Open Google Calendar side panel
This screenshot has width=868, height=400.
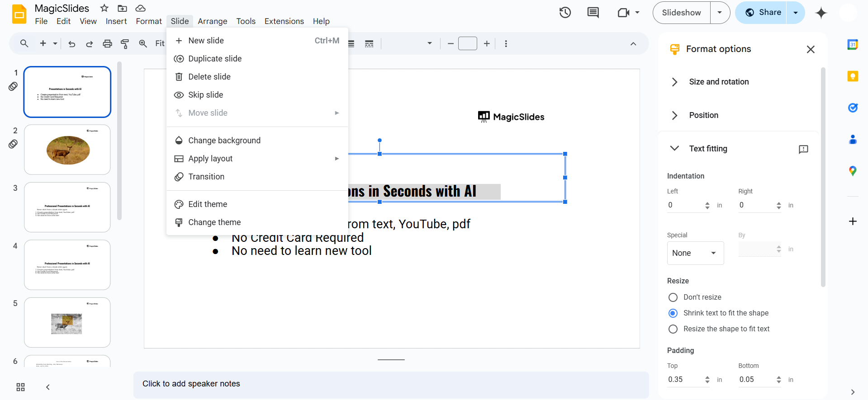[853, 44]
